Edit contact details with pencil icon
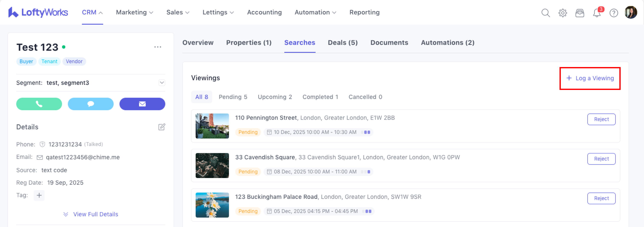 pyautogui.click(x=162, y=127)
